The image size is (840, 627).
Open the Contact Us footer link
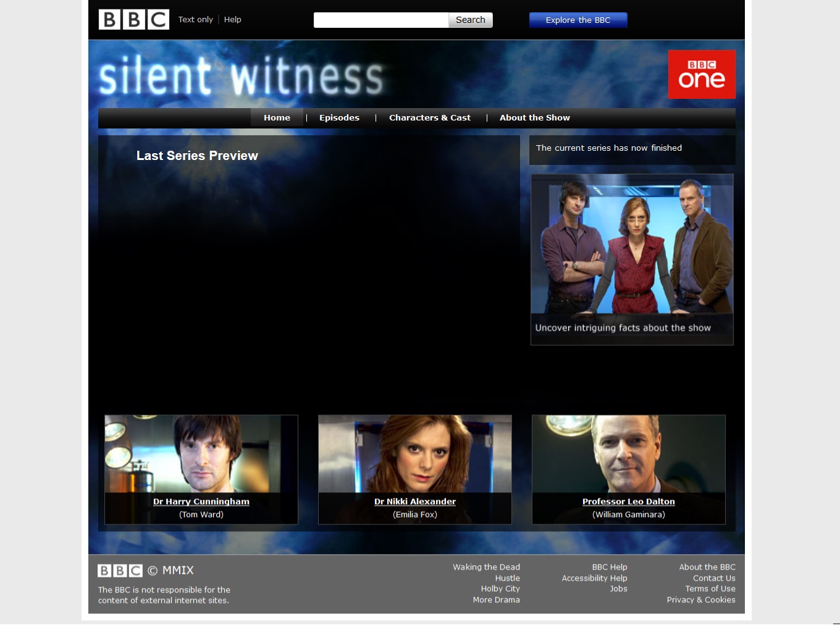(x=714, y=578)
